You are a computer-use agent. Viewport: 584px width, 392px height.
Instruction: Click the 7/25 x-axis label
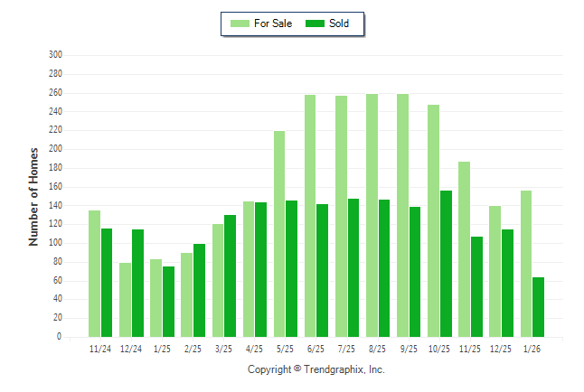coord(347,348)
